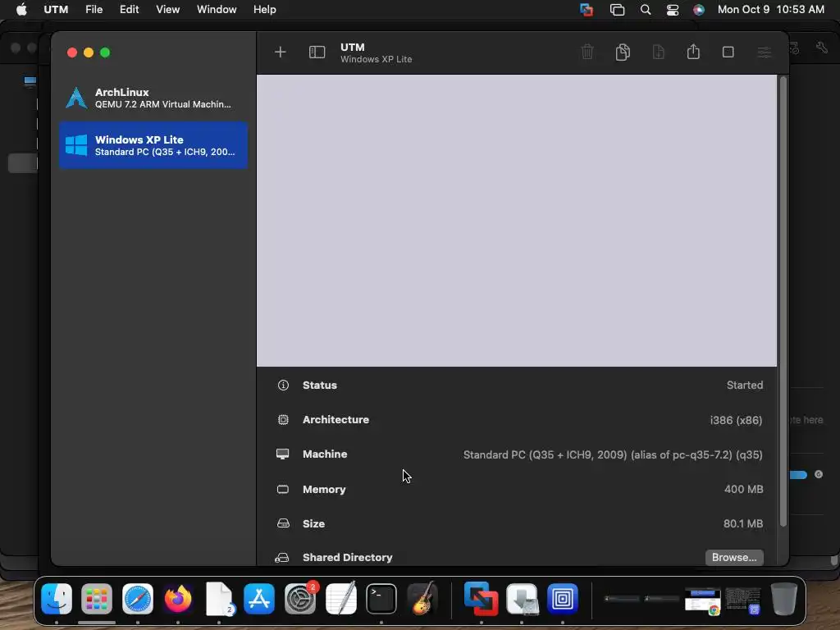Image resolution: width=840 pixels, height=630 pixels.
Task: Open the Help menu
Action: click(x=265, y=10)
